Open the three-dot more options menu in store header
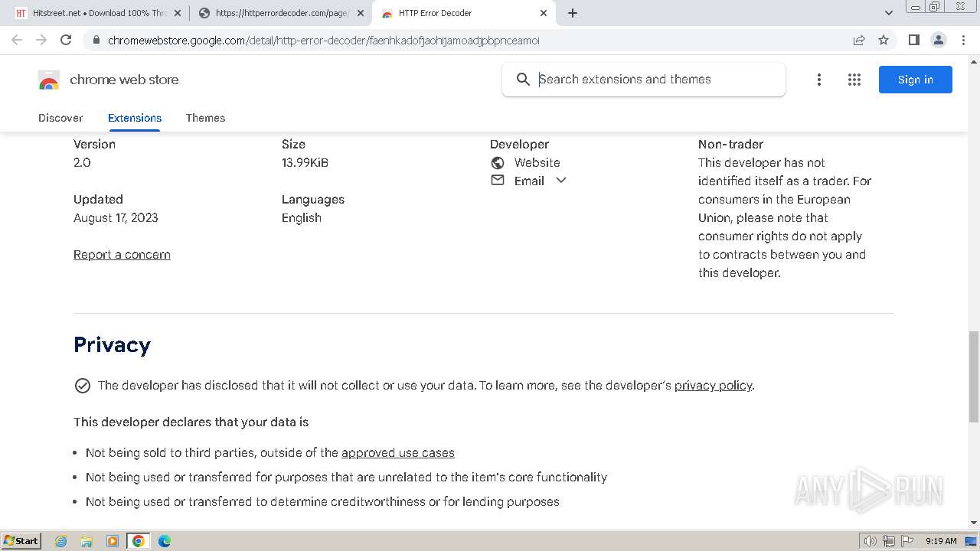Screen dimensions: 980x551 [819, 80]
